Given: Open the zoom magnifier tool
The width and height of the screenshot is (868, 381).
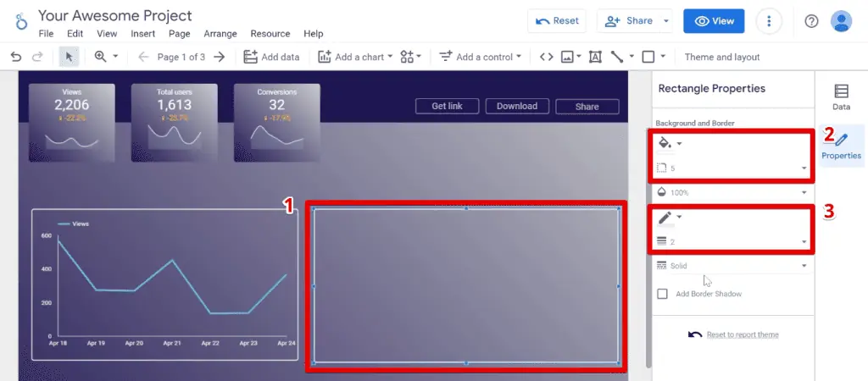Looking at the screenshot, I should [x=101, y=57].
